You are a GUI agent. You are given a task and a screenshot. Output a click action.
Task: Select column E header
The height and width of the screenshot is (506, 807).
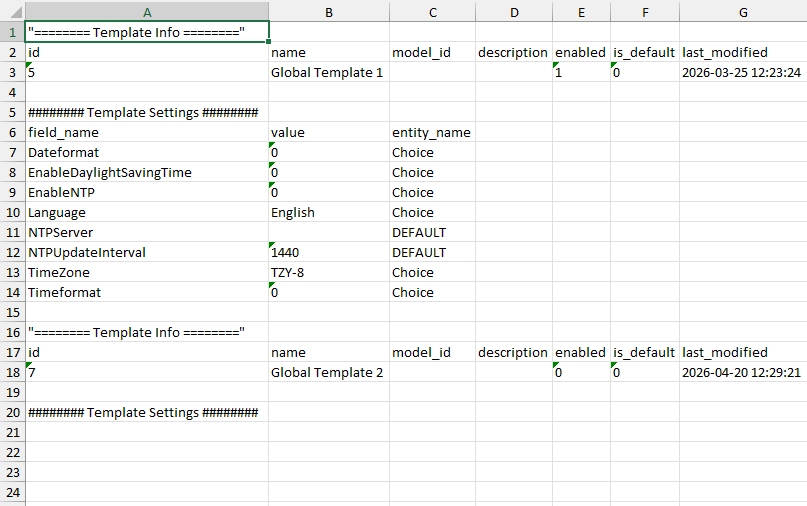point(582,12)
